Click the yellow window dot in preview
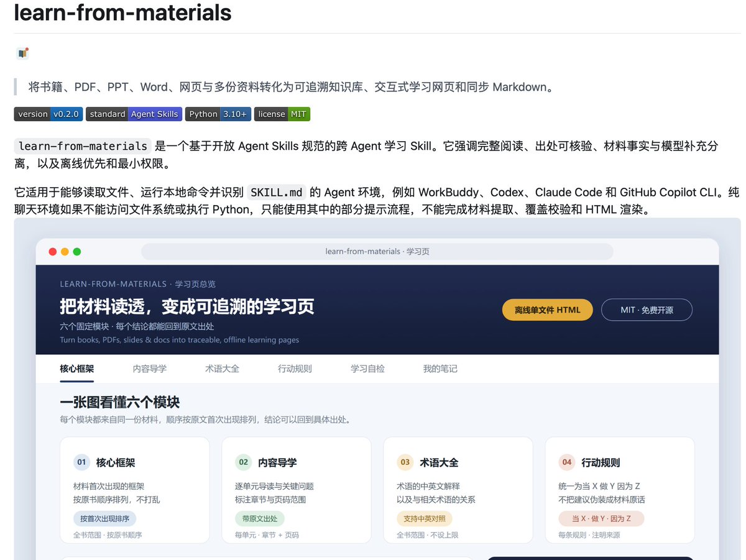Screen dimensions: 746x560 [65, 252]
